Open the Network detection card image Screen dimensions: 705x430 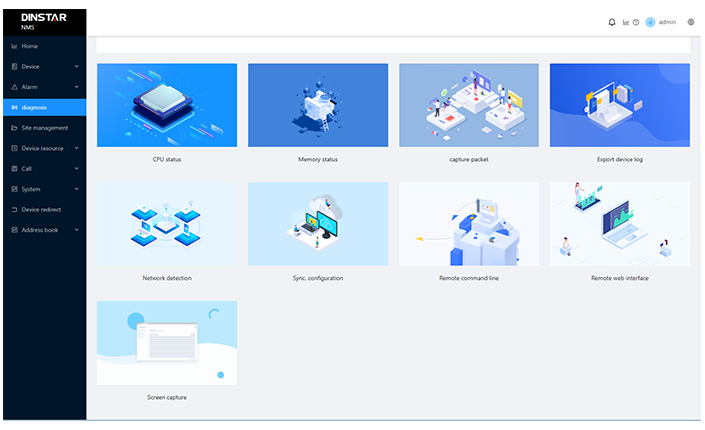click(167, 224)
